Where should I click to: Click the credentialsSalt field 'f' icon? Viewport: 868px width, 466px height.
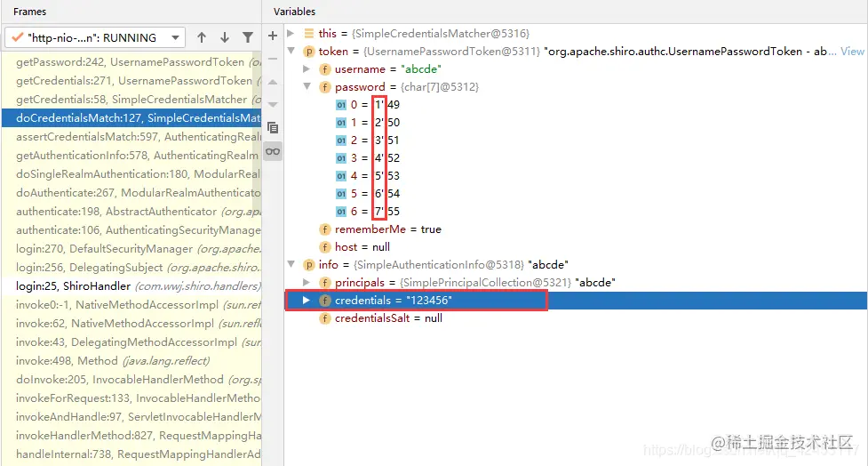click(325, 318)
